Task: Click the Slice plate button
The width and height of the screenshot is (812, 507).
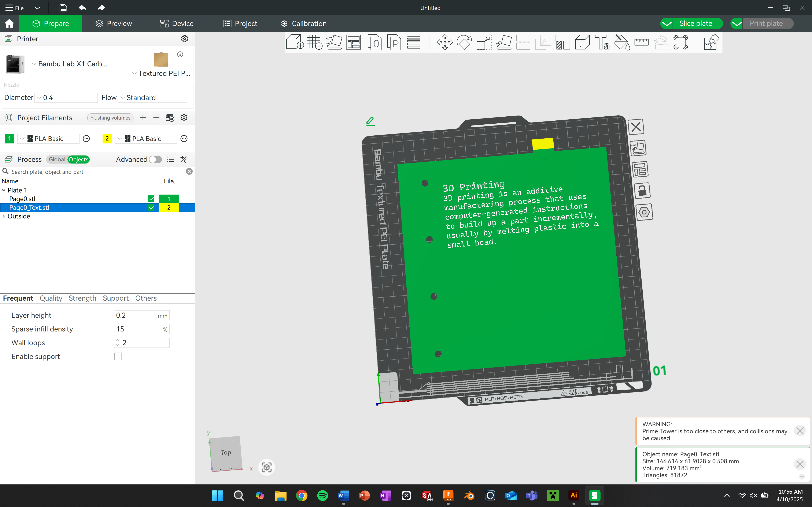Action: click(x=695, y=23)
